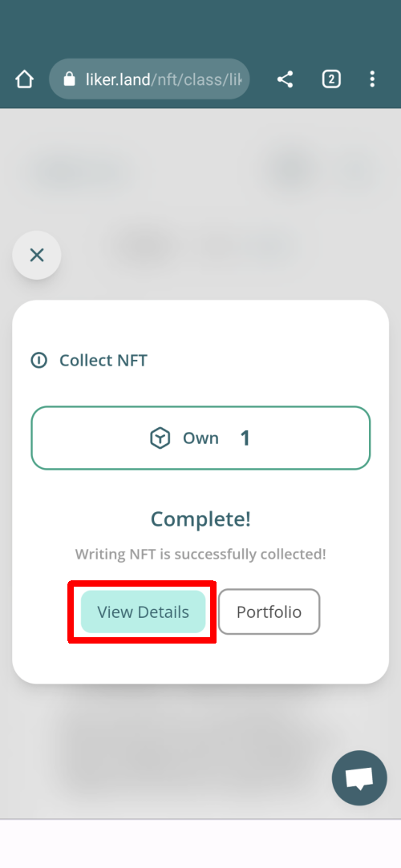This screenshot has width=401, height=868.
Task: Tap the browser home icon
Action: pyautogui.click(x=24, y=79)
